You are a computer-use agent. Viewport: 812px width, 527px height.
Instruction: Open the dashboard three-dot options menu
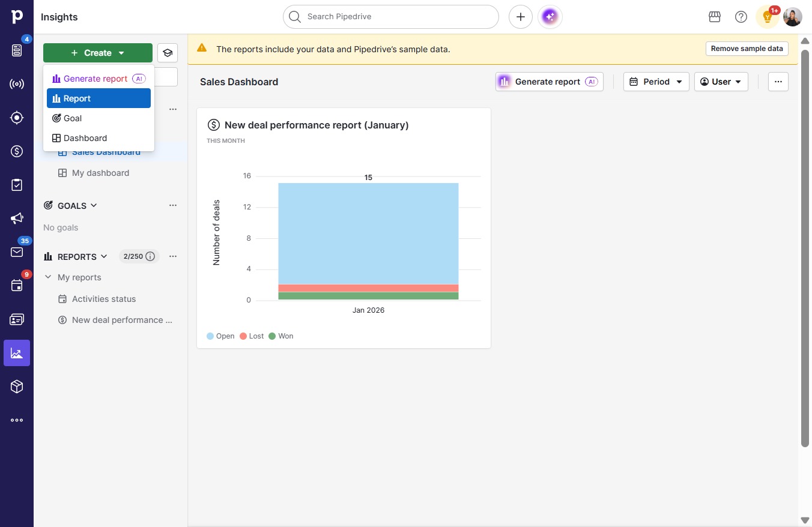778,82
